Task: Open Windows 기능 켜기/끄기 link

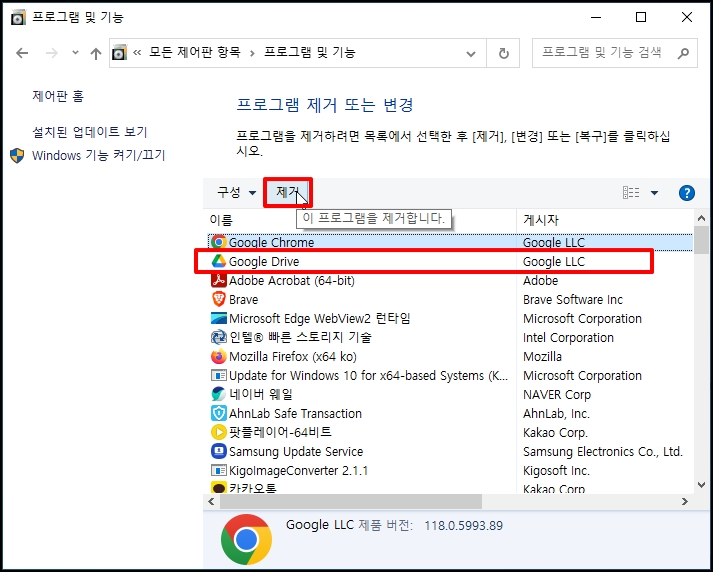Action: tap(98, 156)
